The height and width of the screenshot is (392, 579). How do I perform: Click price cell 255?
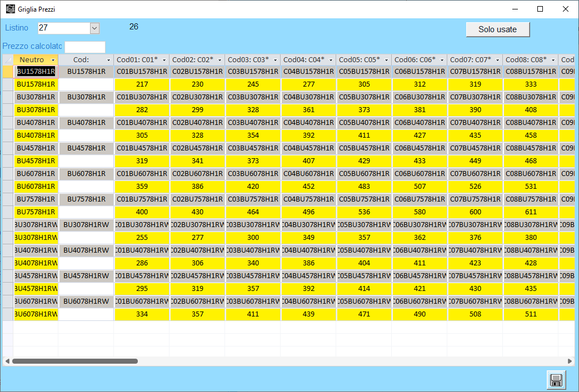pos(142,237)
